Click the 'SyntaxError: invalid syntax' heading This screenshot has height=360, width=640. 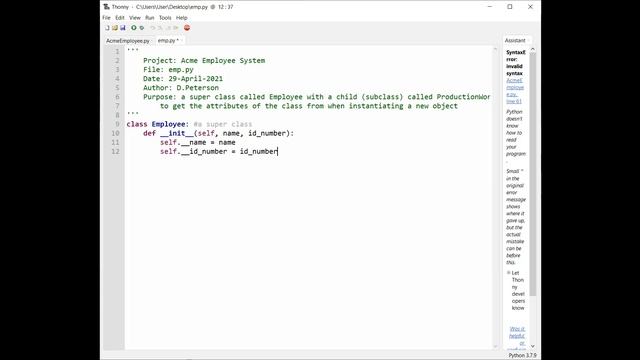pos(516,63)
